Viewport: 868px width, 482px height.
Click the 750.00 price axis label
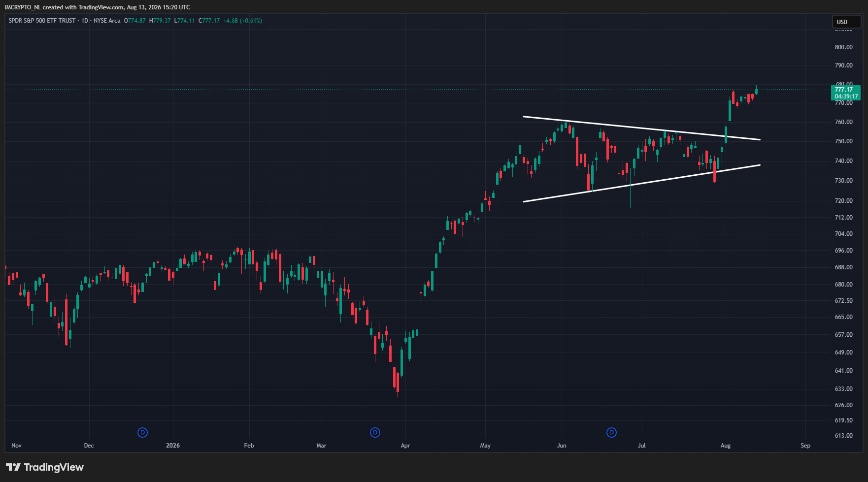[x=844, y=141]
